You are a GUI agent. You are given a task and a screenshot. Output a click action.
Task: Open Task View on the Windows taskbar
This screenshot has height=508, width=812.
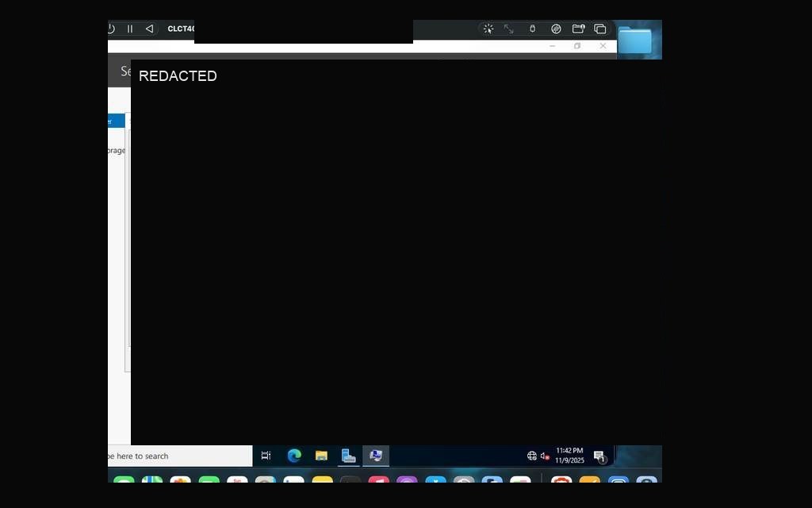tap(266, 456)
